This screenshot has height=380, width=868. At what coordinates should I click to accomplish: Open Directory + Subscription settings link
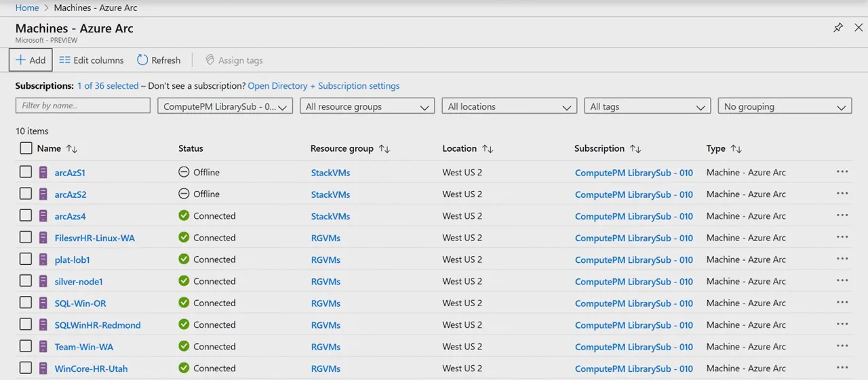coord(323,86)
